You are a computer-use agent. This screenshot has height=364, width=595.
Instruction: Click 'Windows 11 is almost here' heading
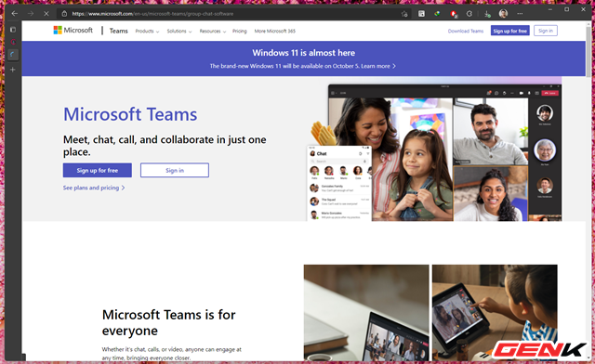click(x=304, y=53)
